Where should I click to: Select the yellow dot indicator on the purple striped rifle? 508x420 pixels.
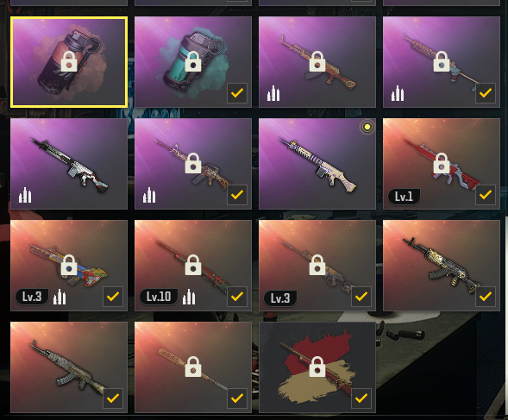(367, 127)
